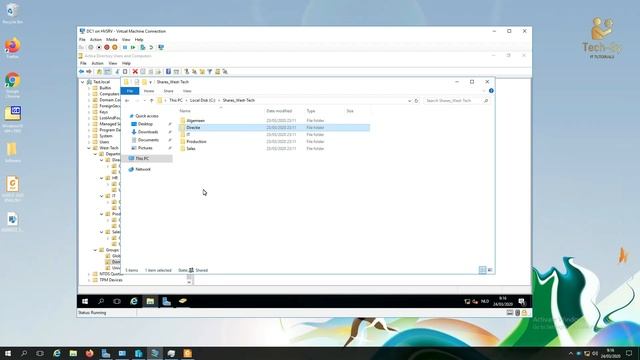This screenshot has width=640, height=360.
Task: Collapse the HR OU in AD tree
Action: [x=102, y=178]
